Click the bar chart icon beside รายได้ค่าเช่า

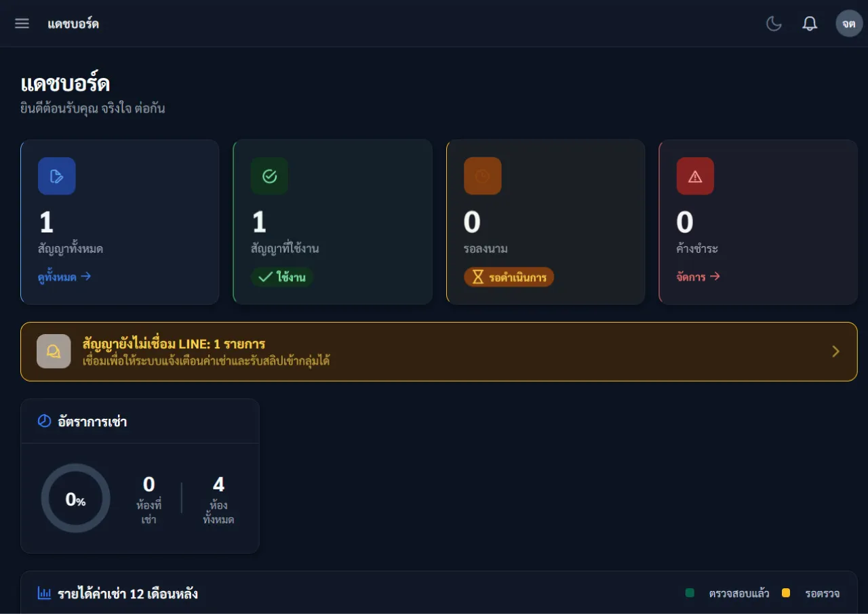(x=44, y=594)
